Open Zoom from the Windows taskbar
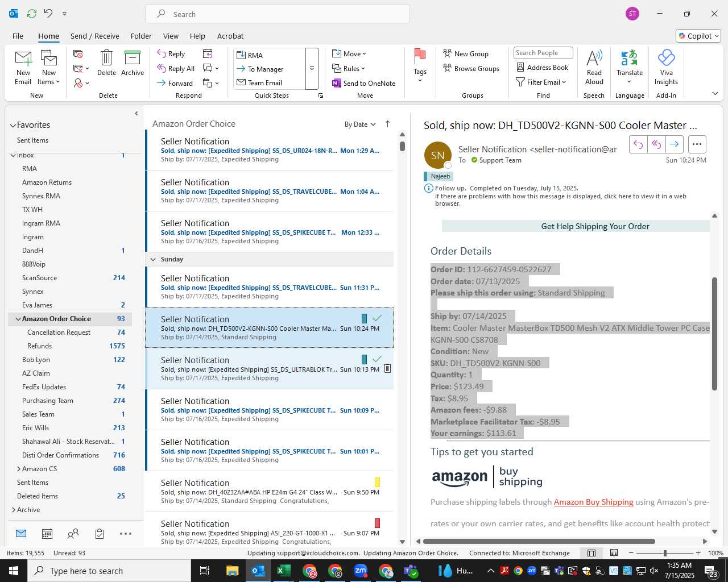Image resolution: width=728 pixels, height=582 pixels. click(361, 571)
